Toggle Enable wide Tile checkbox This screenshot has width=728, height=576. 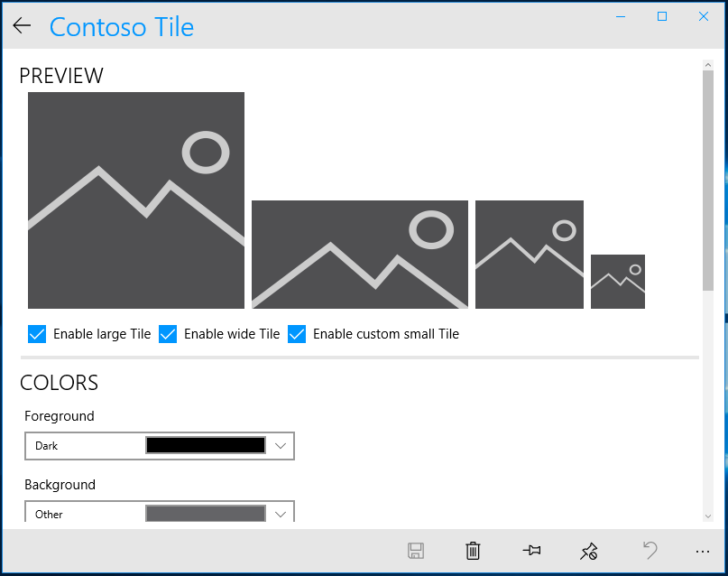pos(168,334)
